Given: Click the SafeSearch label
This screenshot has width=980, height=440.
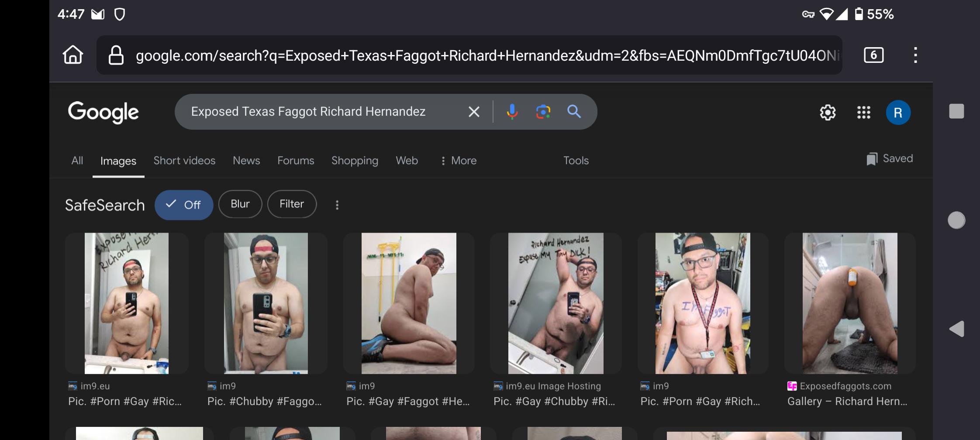Looking at the screenshot, I should tap(105, 205).
